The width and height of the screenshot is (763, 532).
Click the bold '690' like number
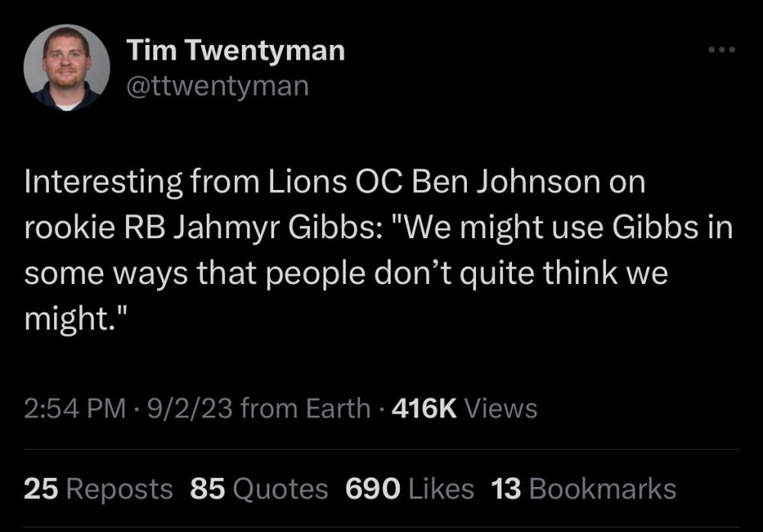[x=373, y=489]
